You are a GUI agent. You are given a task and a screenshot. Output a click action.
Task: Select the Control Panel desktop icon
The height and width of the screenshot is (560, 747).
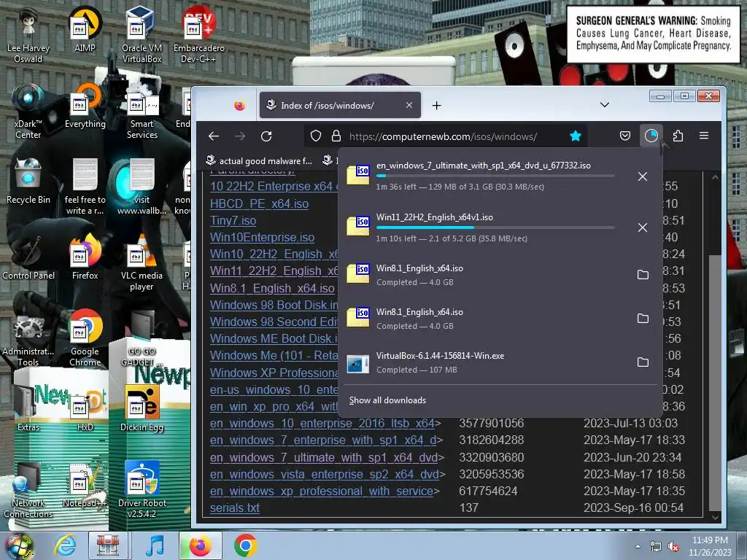pyautogui.click(x=28, y=256)
